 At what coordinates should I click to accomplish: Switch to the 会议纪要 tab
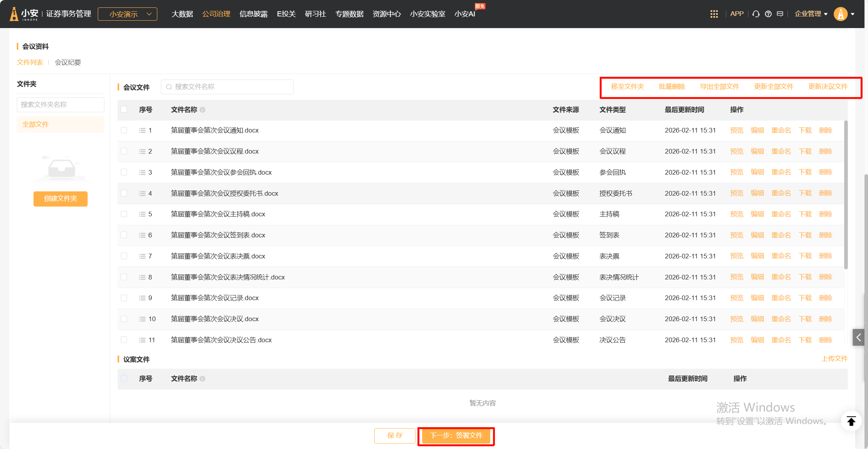(68, 62)
